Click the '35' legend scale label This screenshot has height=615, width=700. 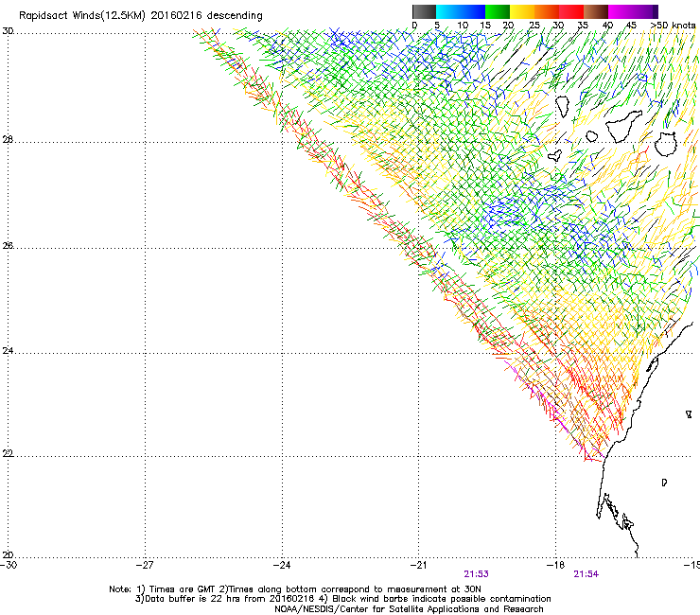[583, 26]
